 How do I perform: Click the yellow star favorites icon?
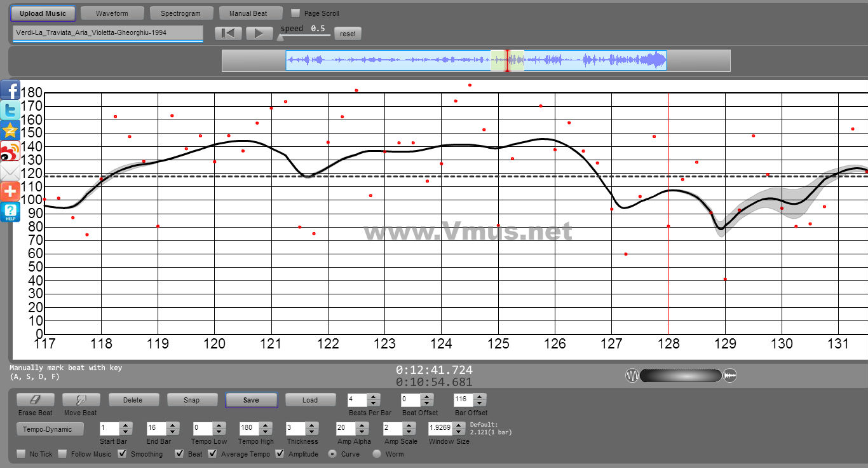10,131
